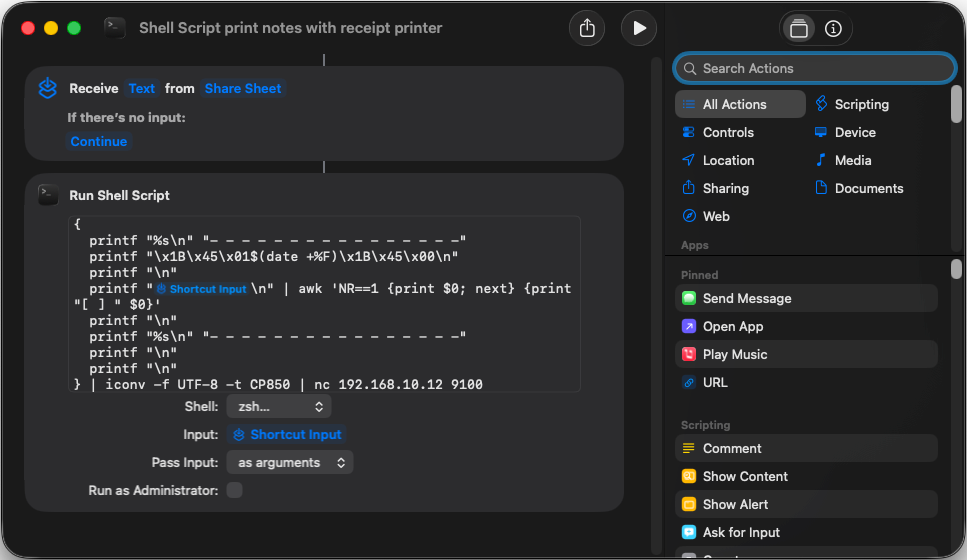This screenshot has width=967, height=560.
Task: Add the Send Message action
Action: [x=746, y=298]
